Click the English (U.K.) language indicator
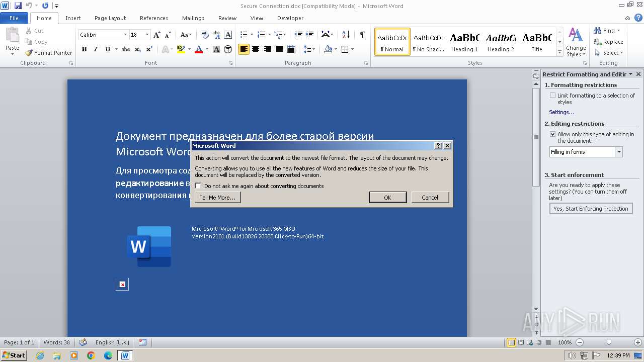The image size is (644, 362). point(112,342)
